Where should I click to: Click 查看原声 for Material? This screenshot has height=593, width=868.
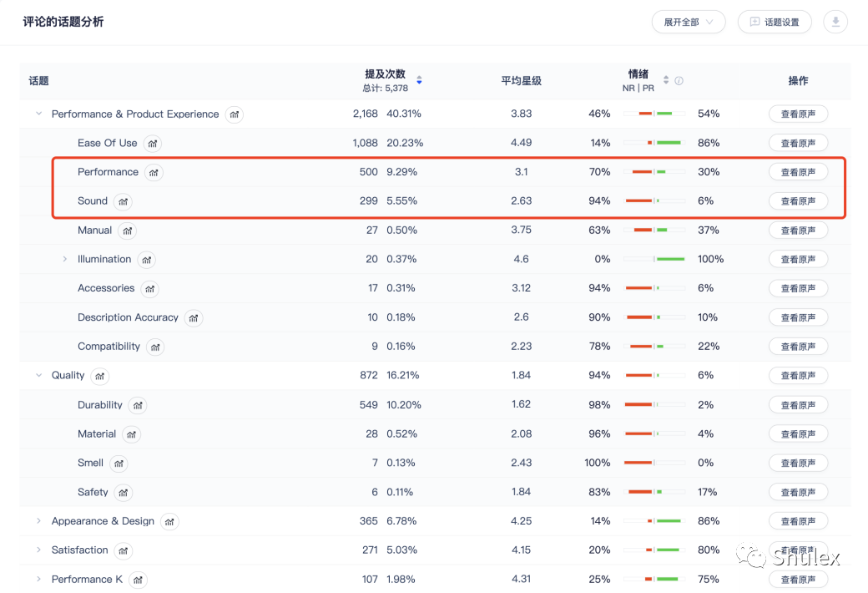pos(798,434)
